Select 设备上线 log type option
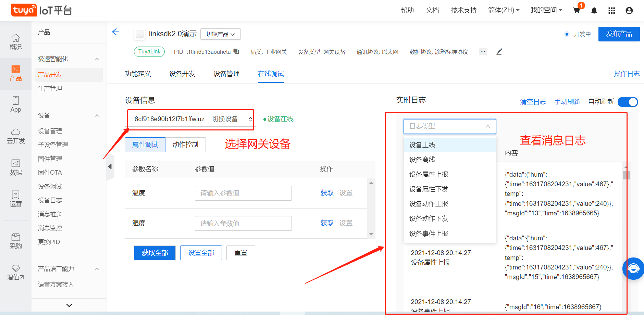 450,145
